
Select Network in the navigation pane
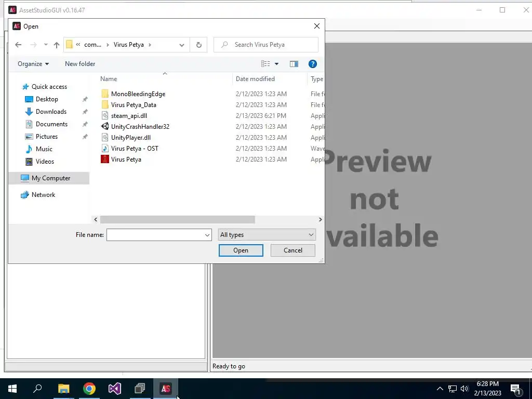pos(43,195)
